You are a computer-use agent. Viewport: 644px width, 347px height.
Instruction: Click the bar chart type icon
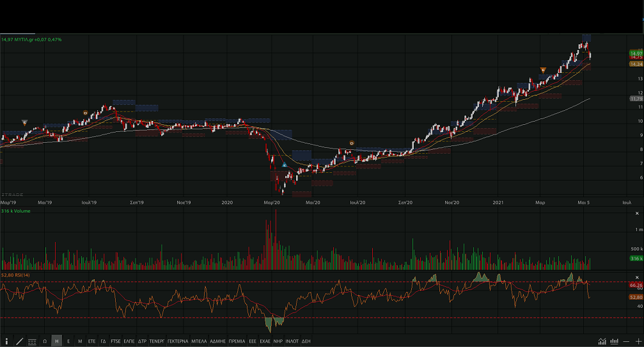tap(615, 341)
